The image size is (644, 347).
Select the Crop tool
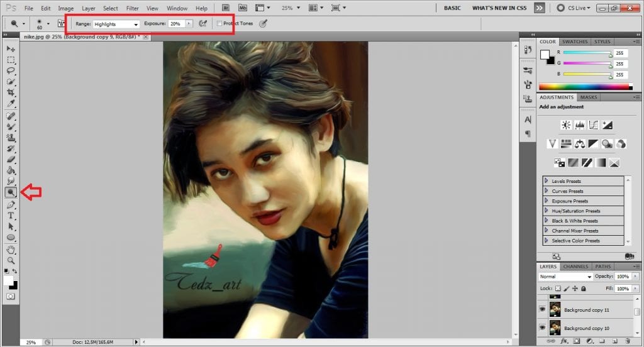tap(11, 92)
